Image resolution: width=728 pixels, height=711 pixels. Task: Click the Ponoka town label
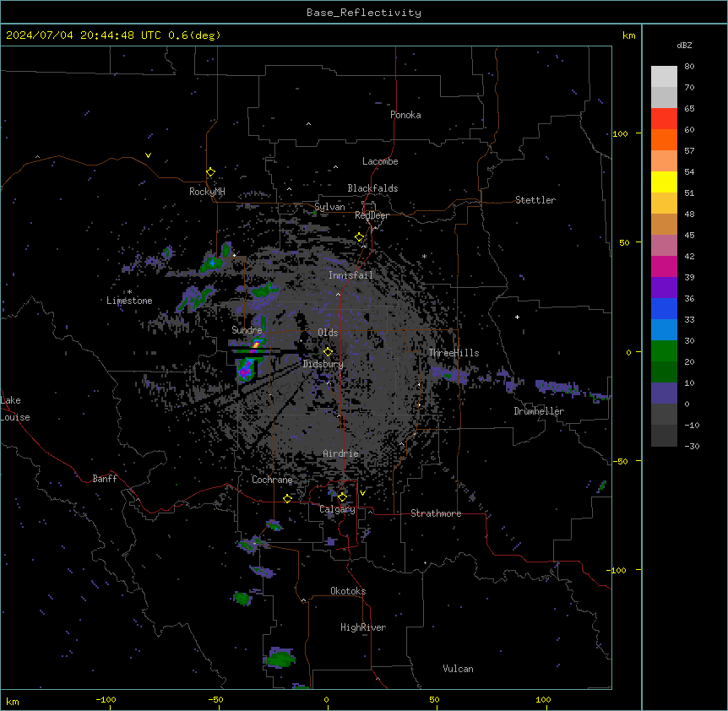[x=405, y=115]
